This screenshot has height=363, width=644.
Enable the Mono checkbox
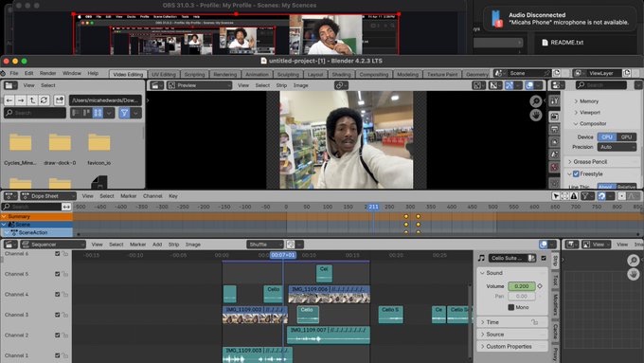pos(511,307)
